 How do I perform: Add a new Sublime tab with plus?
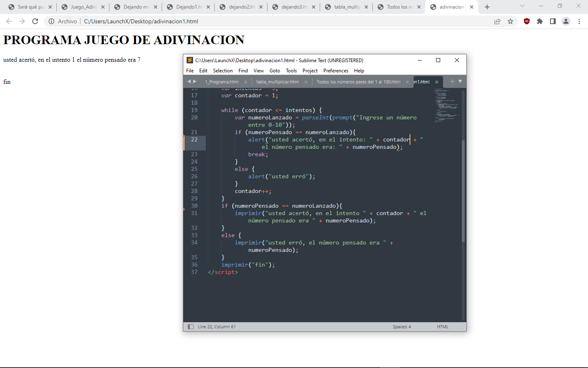point(452,81)
